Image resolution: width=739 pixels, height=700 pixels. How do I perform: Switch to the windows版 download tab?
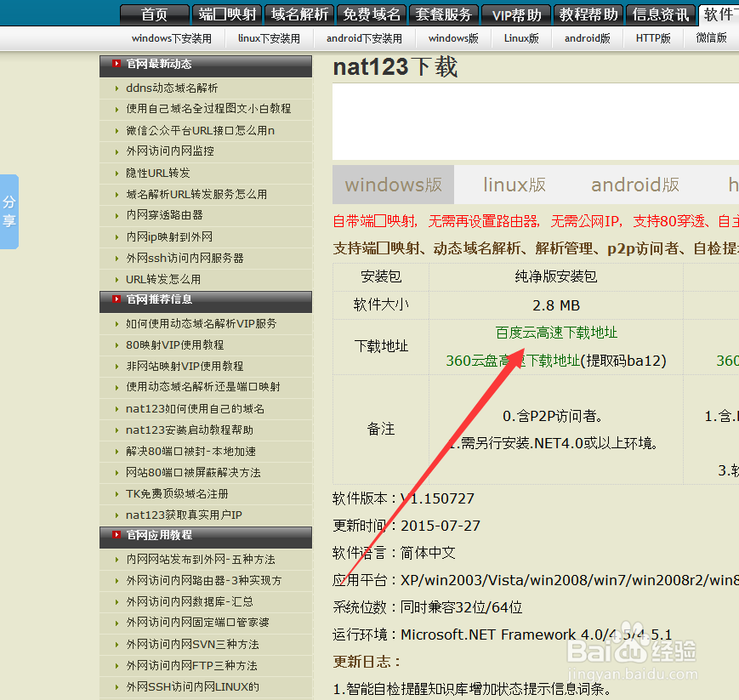click(x=393, y=185)
